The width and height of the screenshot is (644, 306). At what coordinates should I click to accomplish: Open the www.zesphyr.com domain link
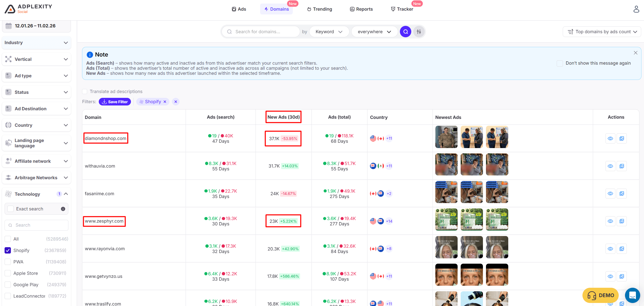[104, 221]
